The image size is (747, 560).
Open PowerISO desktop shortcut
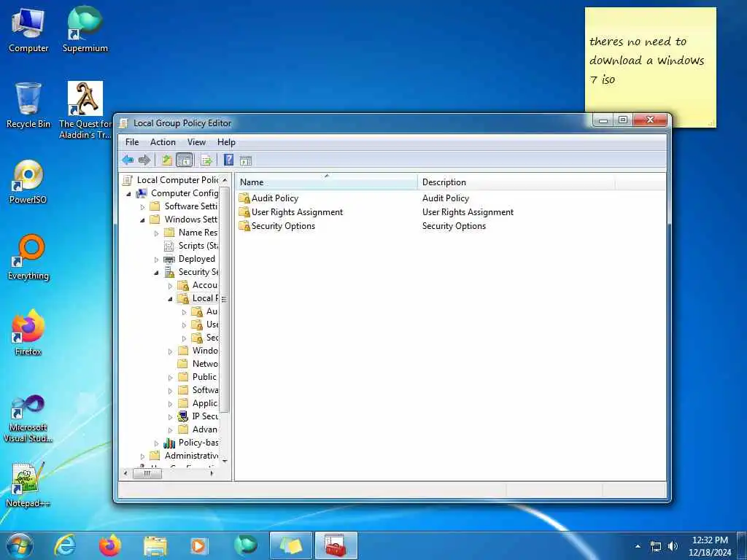(28, 182)
